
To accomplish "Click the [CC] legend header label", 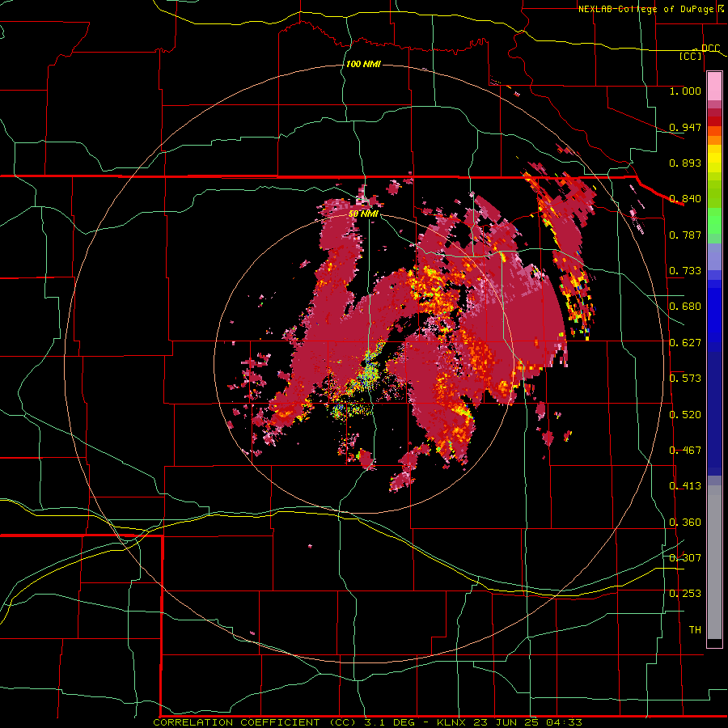I will coord(691,56).
